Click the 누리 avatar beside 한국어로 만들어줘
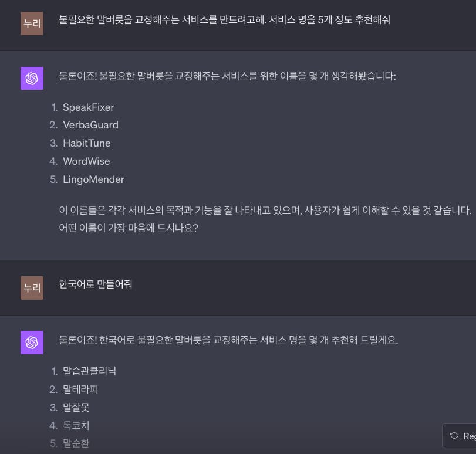The image size is (476, 454). click(x=32, y=288)
